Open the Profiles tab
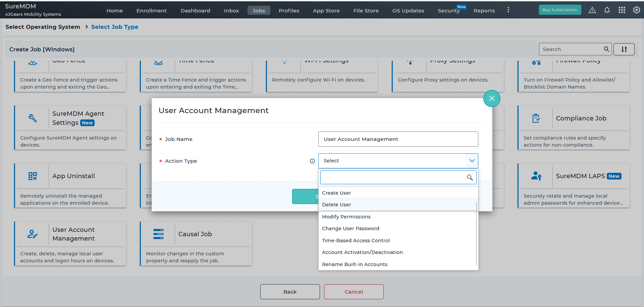 tap(289, 10)
